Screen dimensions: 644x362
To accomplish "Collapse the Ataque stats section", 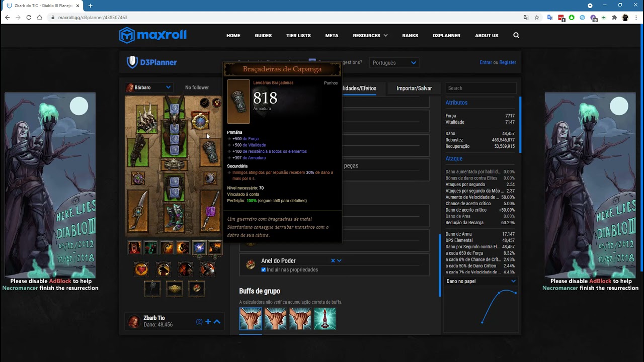I will pos(454,159).
